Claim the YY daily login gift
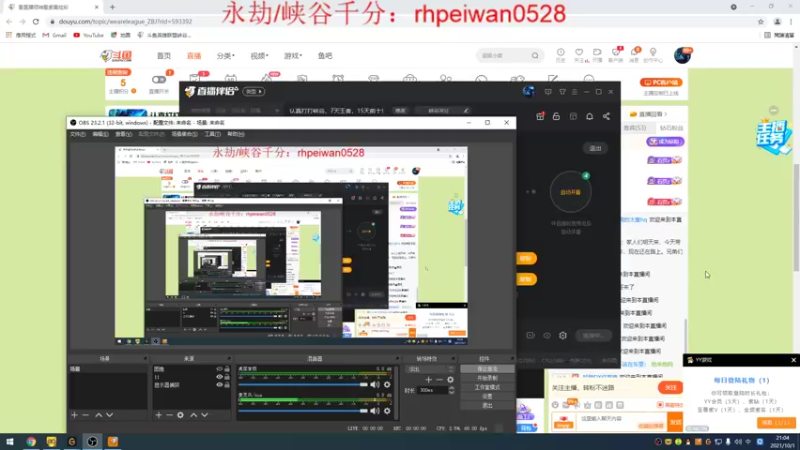The height and width of the screenshot is (450, 800). (776, 423)
